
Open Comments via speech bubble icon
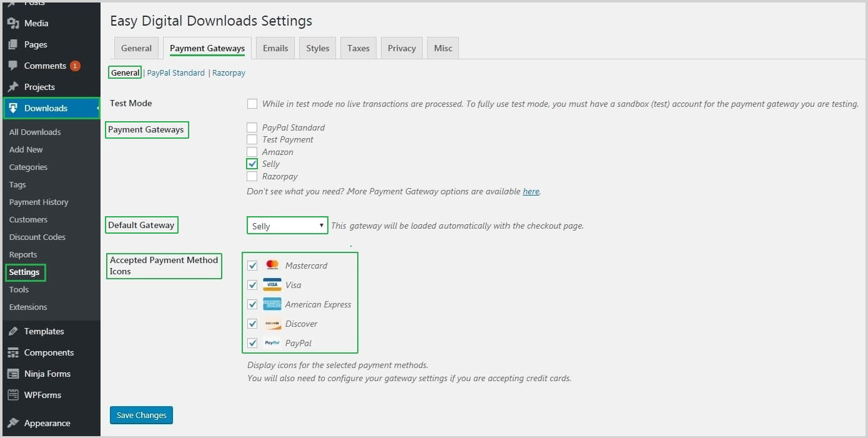pyautogui.click(x=13, y=66)
